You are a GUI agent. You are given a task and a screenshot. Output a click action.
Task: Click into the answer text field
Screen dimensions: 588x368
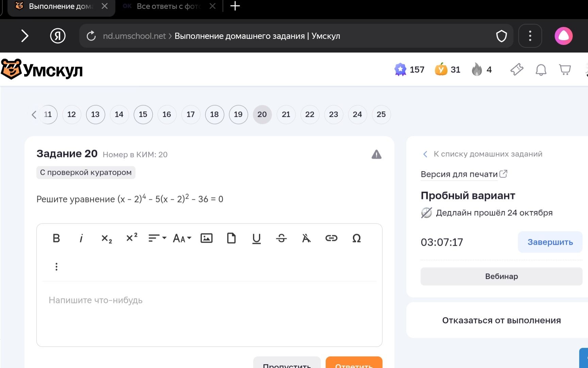coord(209,313)
